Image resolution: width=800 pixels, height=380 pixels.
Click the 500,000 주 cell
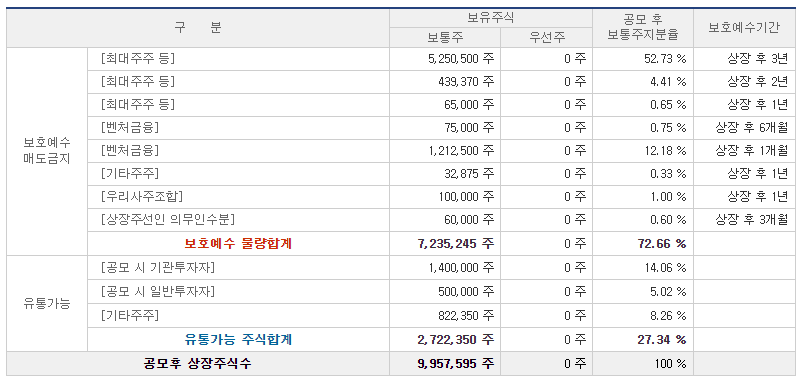tap(467, 291)
